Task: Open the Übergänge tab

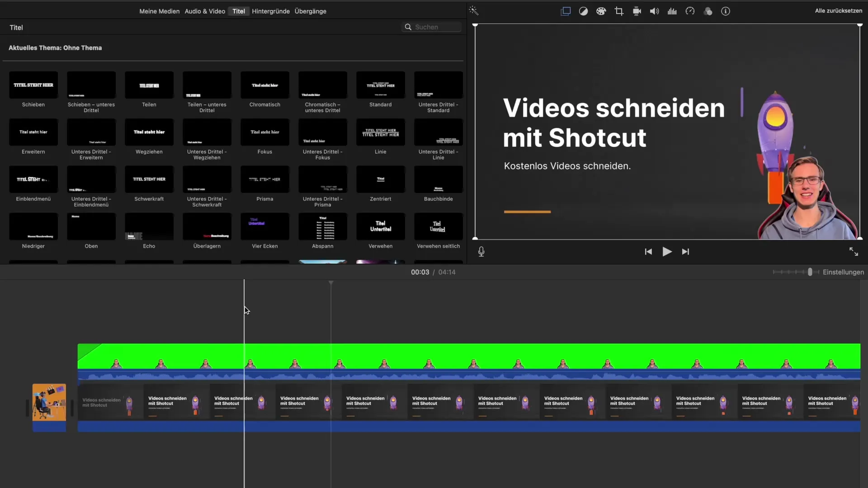Action: (311, 11)
